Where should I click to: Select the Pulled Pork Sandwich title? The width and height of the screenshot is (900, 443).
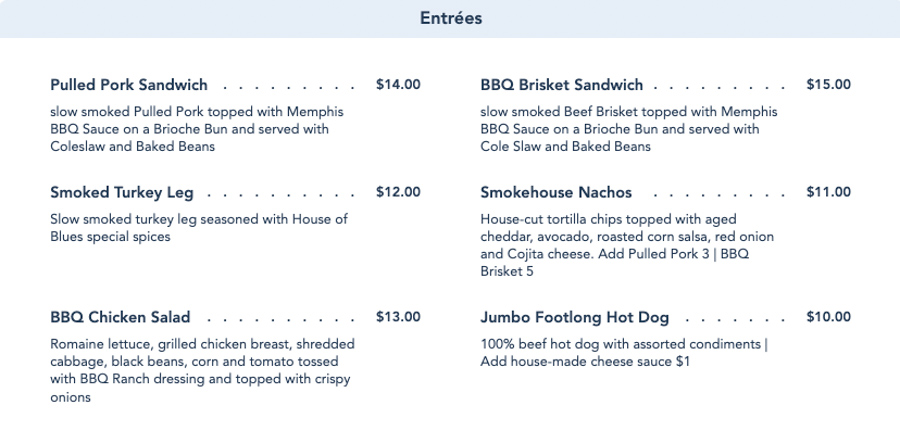pos(129,85)
